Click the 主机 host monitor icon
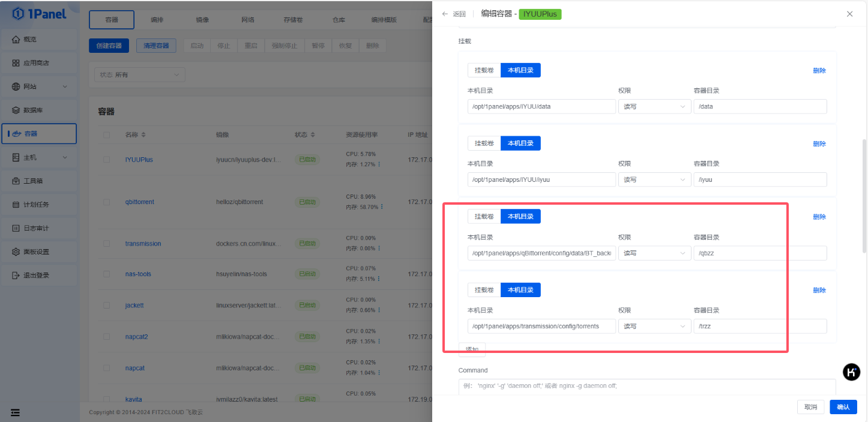The height and width of the screenshot is (422, 868). pos(16,157)
